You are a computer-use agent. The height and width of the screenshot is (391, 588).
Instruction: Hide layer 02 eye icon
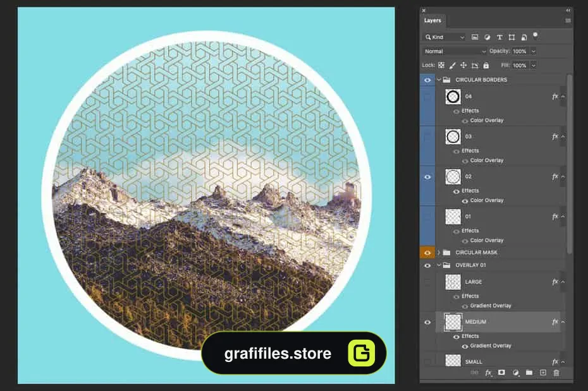click(427, 177)
